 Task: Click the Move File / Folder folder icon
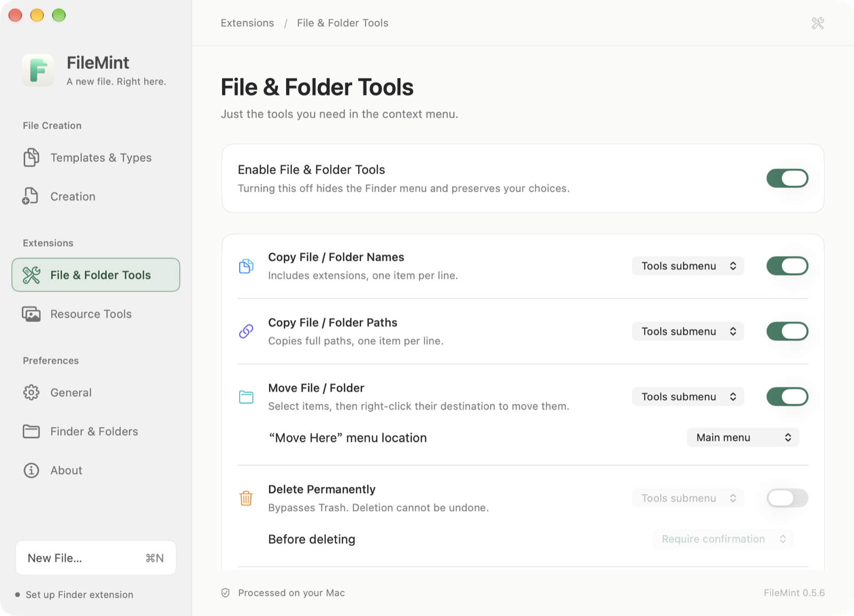(x=246, y=397)
